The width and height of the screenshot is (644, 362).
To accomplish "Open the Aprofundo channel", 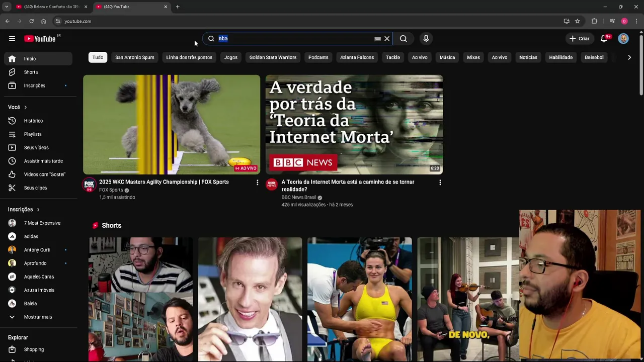I will (38, 263).
